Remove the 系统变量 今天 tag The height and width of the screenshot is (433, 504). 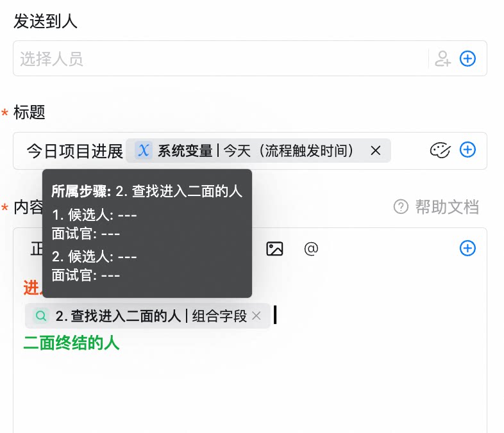pos(375,151)
